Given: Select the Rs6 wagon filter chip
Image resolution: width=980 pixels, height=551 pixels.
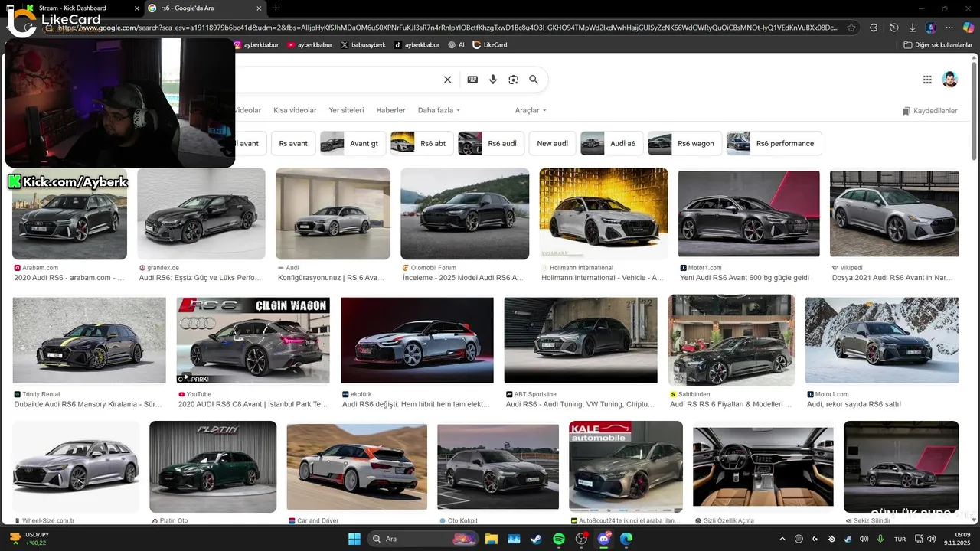Looking at the screenshot, I should point(684,143).
